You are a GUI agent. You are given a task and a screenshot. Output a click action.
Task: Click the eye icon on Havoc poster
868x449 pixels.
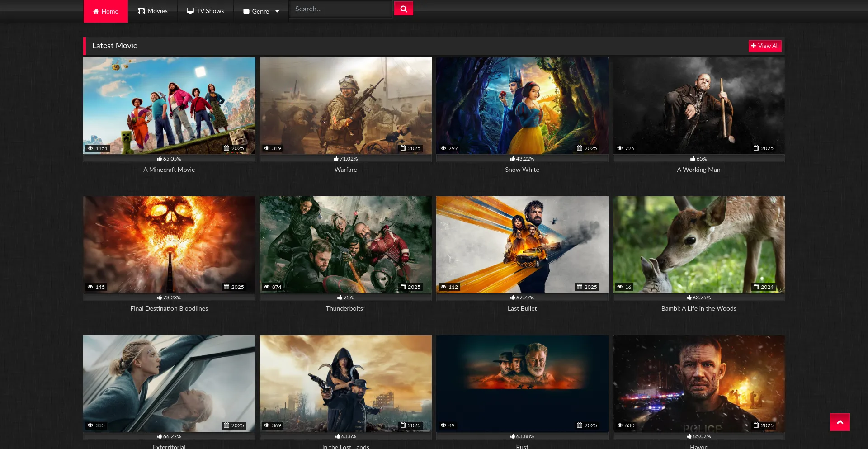620,425
